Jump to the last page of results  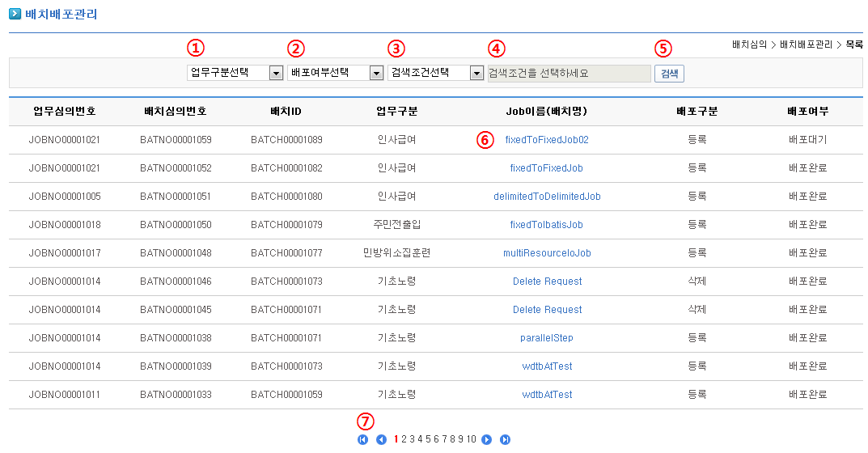click(x=505, y=439)
